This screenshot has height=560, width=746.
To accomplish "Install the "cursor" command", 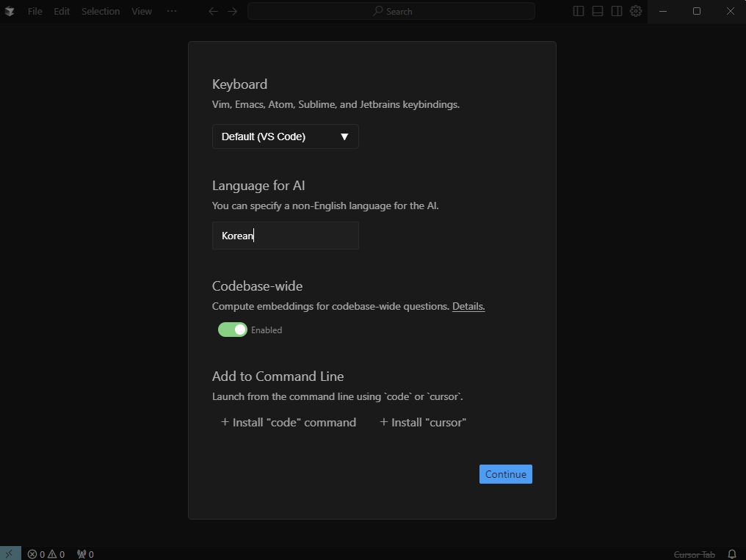I will tap(423, 423).
